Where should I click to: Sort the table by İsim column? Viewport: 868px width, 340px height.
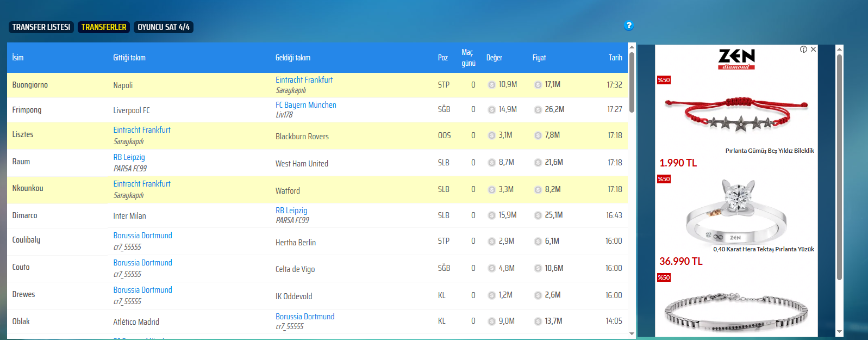tap(18, 58)
